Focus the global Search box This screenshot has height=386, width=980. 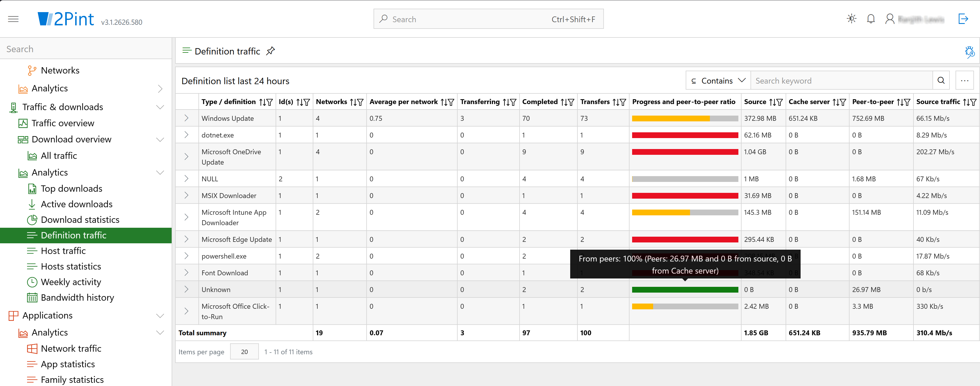pyautogui.click(x=488, y=19)
